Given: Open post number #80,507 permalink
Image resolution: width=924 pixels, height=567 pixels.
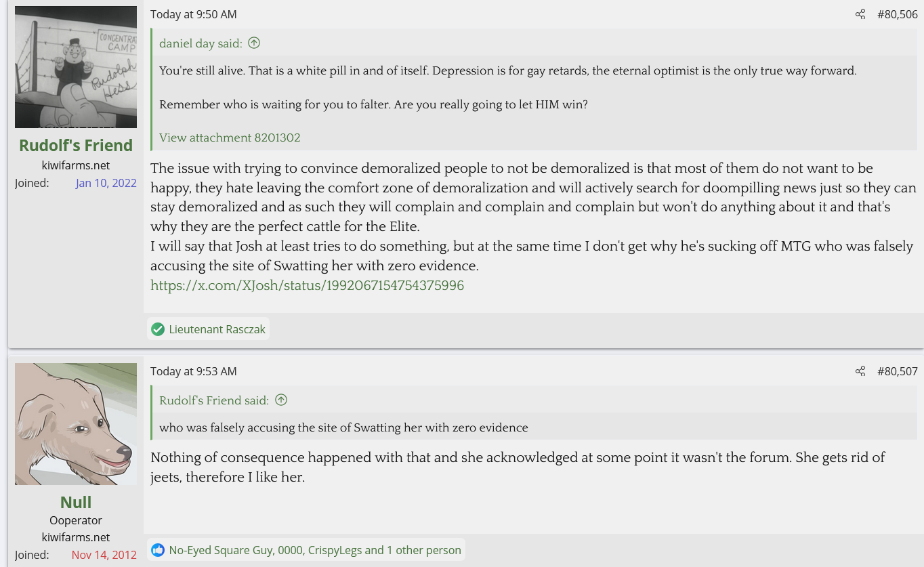Looking at the screenshot, I should point(897,371).
